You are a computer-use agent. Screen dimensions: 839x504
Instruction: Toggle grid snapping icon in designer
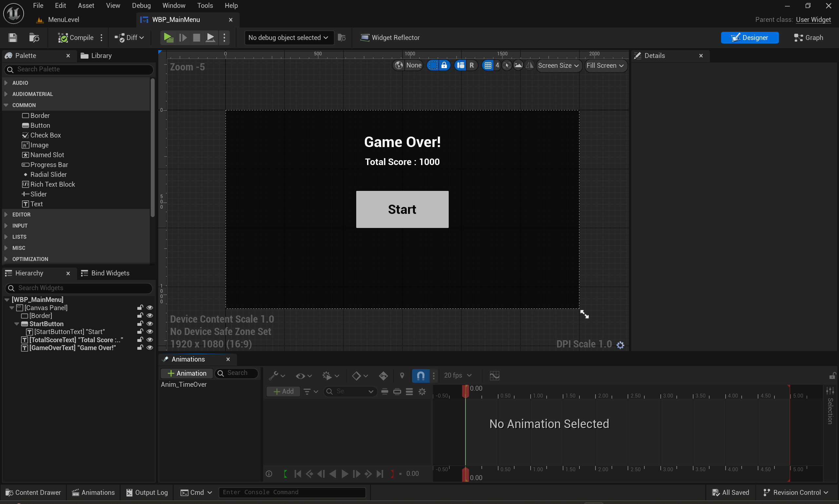pyautogui.click(x=488, y=65)
